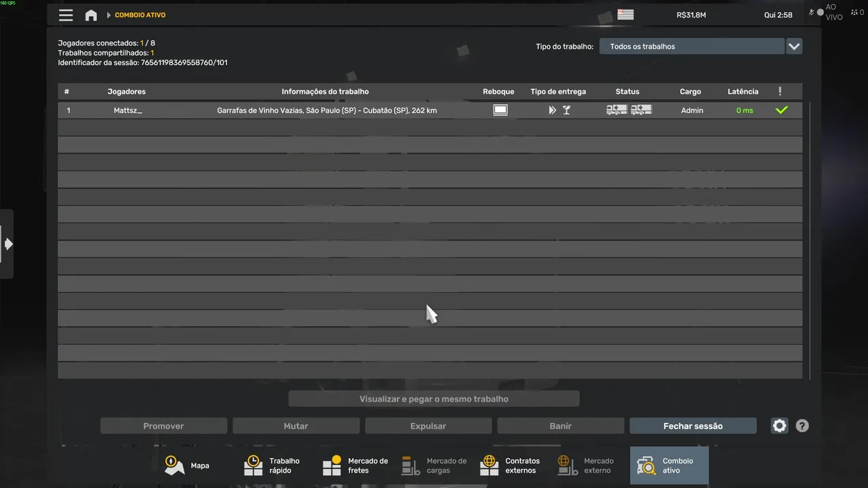Viewport: 868px width, 488px height.
Task: Click the 0 ms latency value
Action: click(x=745, y=110)
